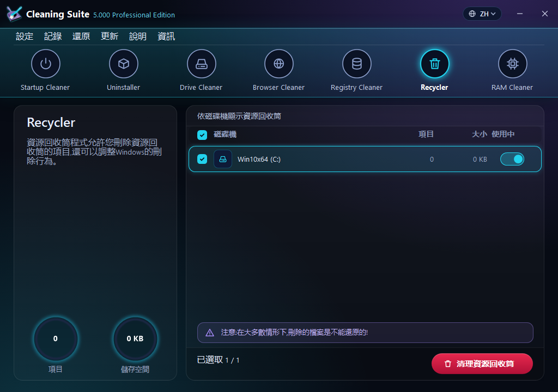
Task: Click the 注意 warning message text
Action: pyautogui.click(x=294, y=333)
